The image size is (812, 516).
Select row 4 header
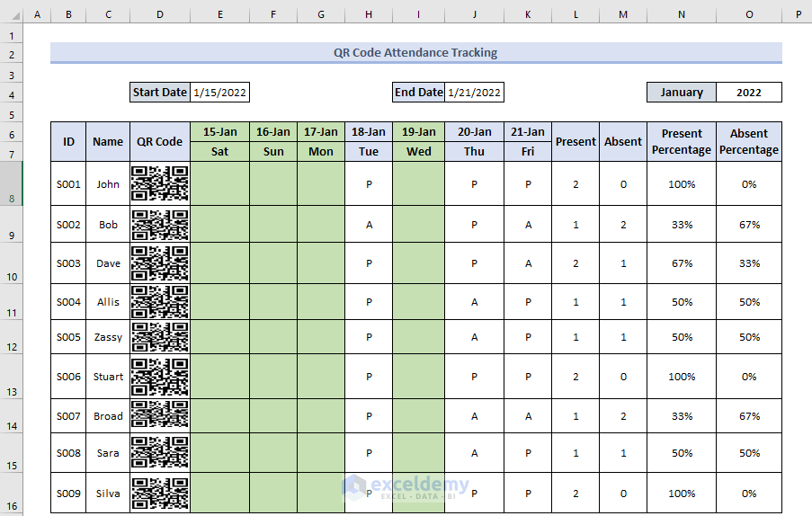[x=12, y=94]
